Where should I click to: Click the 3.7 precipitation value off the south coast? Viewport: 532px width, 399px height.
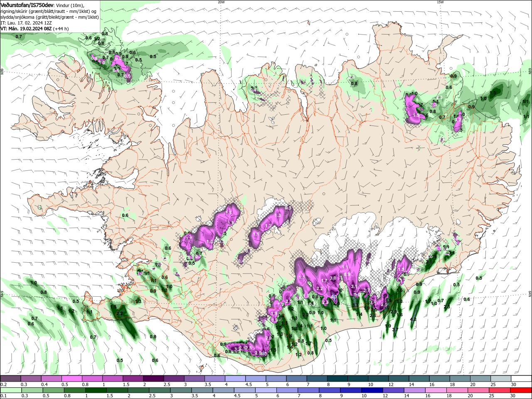[395, 330]
